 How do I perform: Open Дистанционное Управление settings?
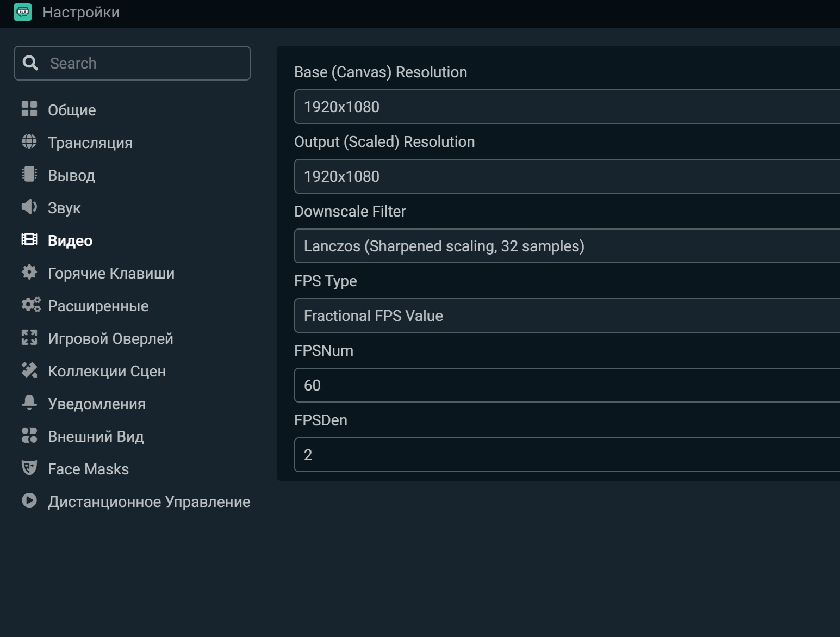click(149, 502)
